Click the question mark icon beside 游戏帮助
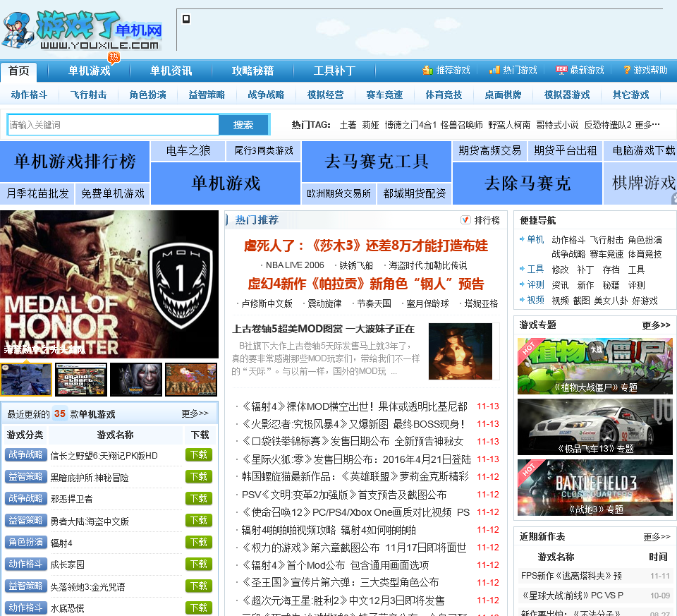The height and width of the screenshot is (616, 677). click(x=627, y=70)
